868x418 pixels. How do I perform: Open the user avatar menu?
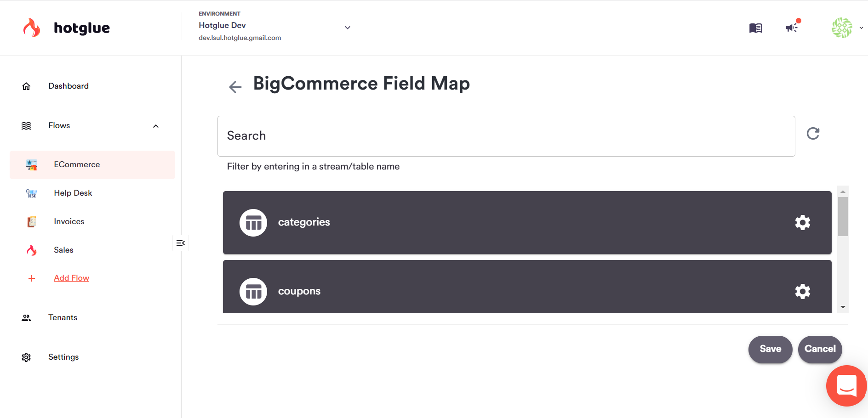(842, 28)
